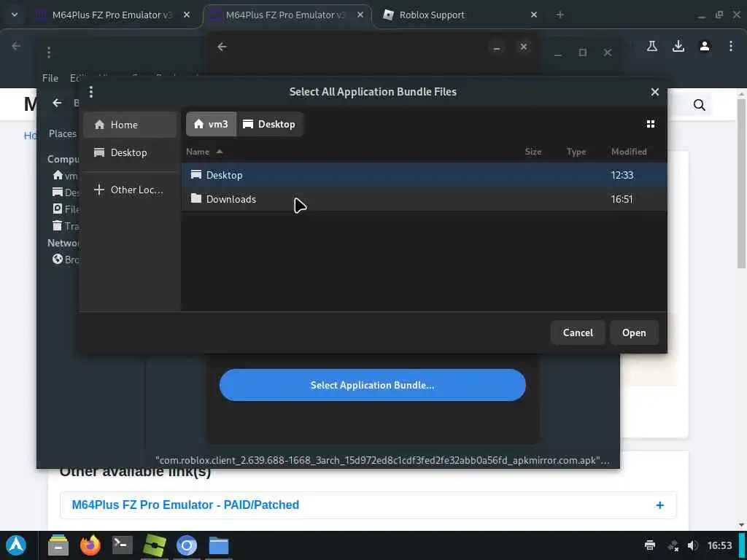The width and height of the screenshot is (747, 560).
Task: Click the Desktop breadcrumb button
Action: click(270, 124)
